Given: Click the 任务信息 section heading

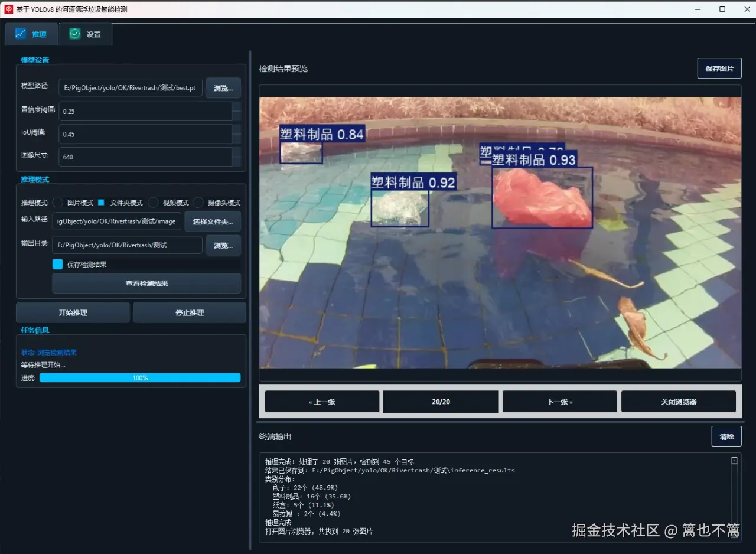Looking at the screenshot, I should 35,330.
